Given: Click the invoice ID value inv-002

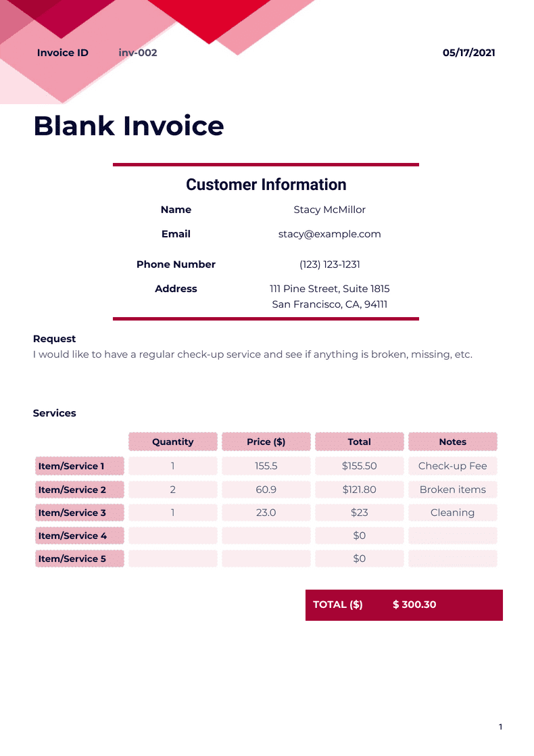Looking at the screenshot, I should pyautogui.click(x=138, y=53).
